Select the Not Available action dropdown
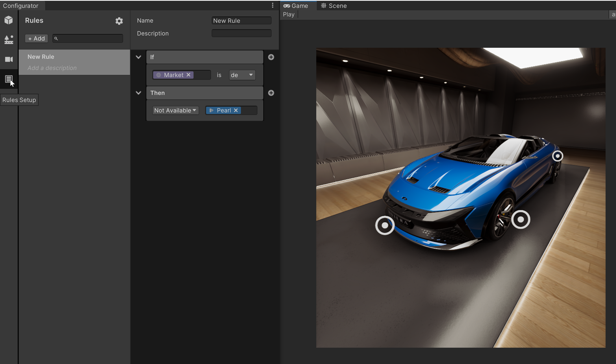 click(175, 110)
